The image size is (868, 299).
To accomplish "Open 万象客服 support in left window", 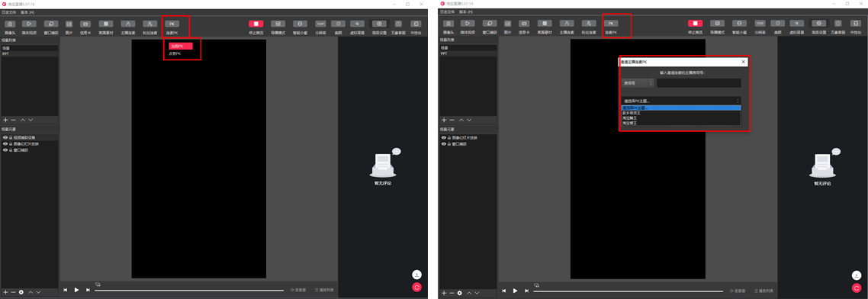I will click(398, 27).
